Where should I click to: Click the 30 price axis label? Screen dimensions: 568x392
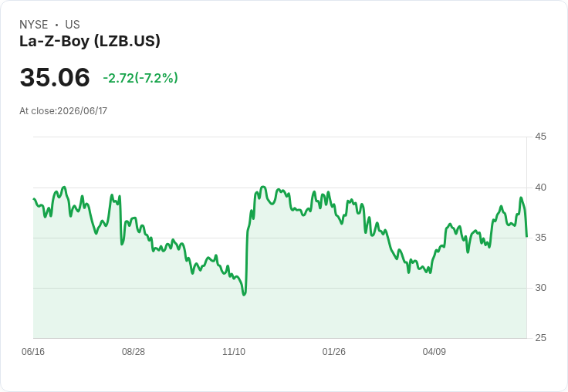540,288
